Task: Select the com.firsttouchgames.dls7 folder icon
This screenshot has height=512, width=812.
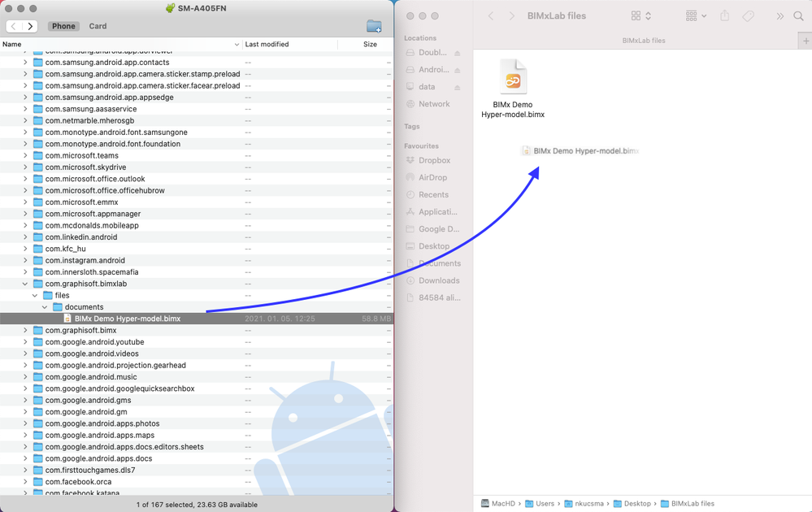Action: pyautogui.click(x=38, y=470)
